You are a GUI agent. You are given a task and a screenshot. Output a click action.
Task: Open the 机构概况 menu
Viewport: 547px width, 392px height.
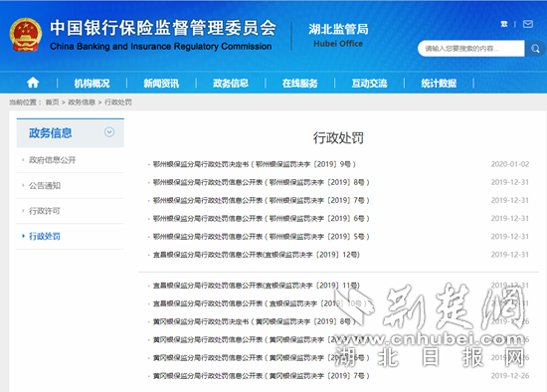pos(91,84)
